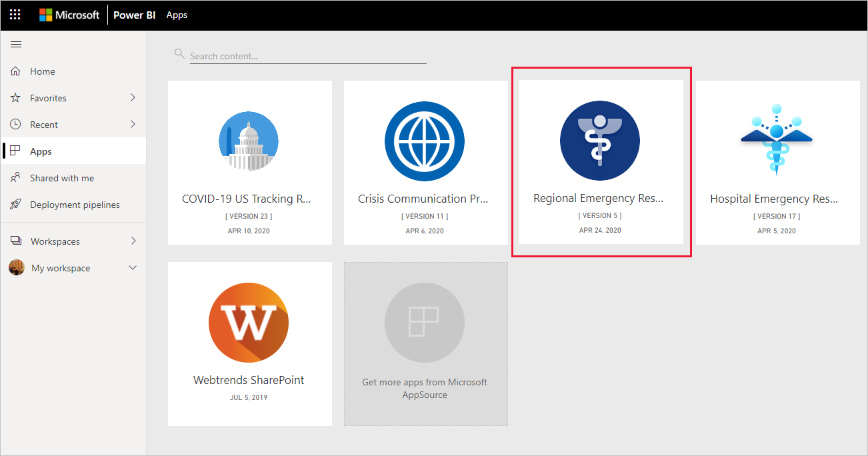Screen dimensions: 868x456
Task: Click the Microsoft logo link
Action: coord(69,15)
